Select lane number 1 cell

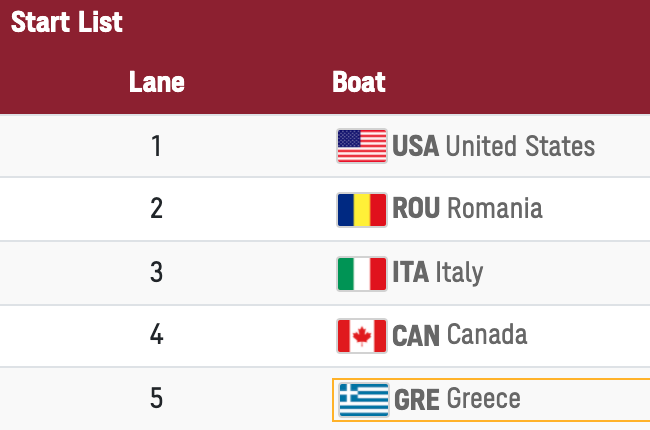click(156, 146)
